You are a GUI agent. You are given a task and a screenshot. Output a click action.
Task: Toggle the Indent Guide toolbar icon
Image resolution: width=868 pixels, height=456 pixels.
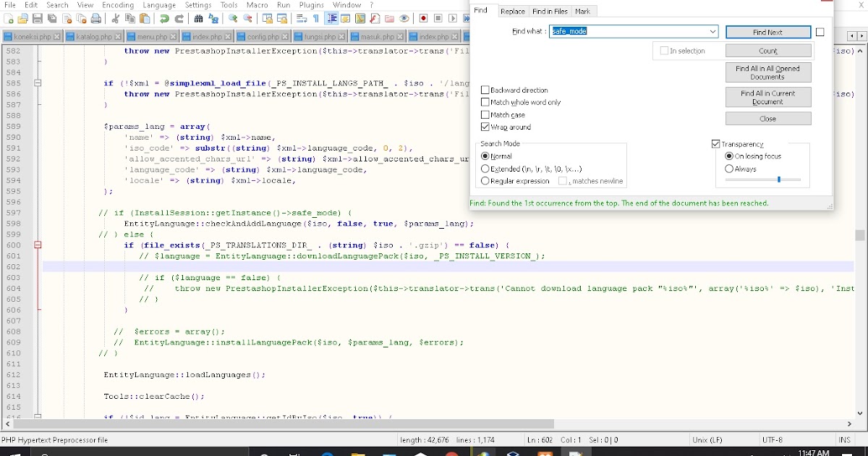tap(331, 18)
